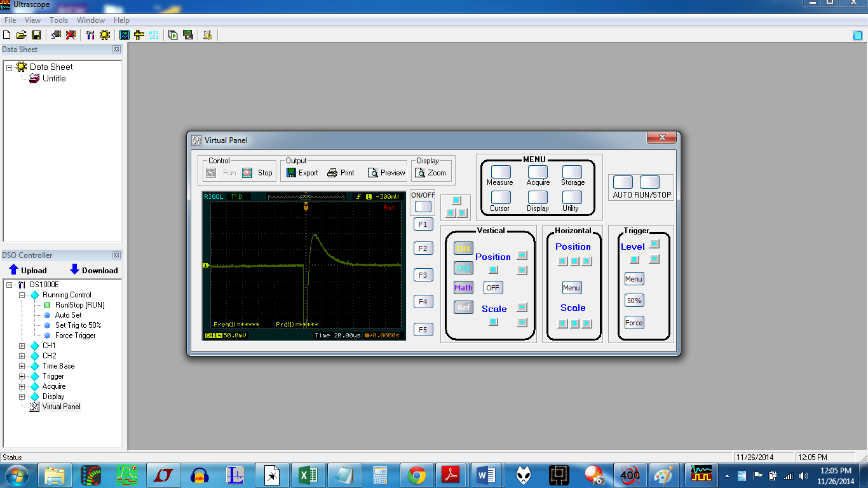The height and width of the screenshot is (488, 868).
Task: Click the F5 softkey button
Action: [x=423, y=330]
